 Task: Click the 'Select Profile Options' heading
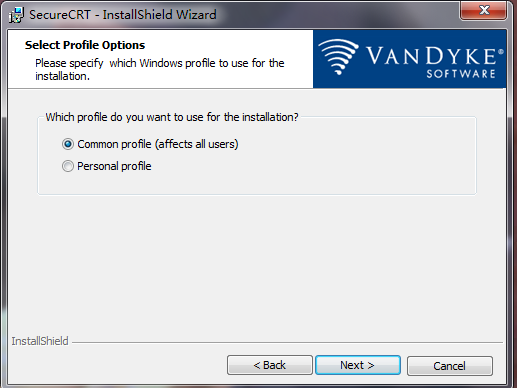[x=85, y=45]
